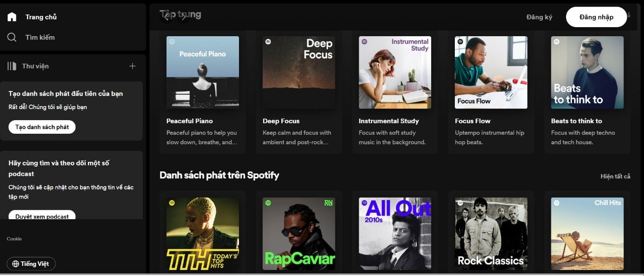Click 'Uptempo instrumental hip hop beats.' description
The height and width of the screenshot is (276, 644).
(x=490, y=137)
